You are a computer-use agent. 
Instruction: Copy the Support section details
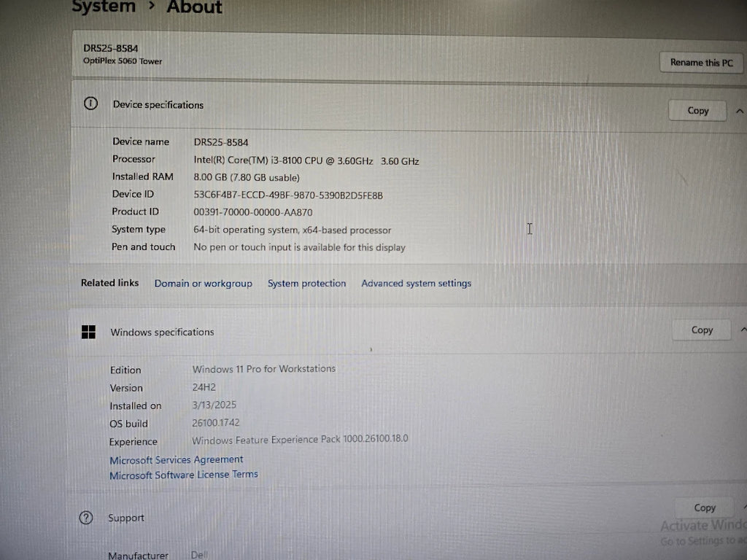[704, 507]
